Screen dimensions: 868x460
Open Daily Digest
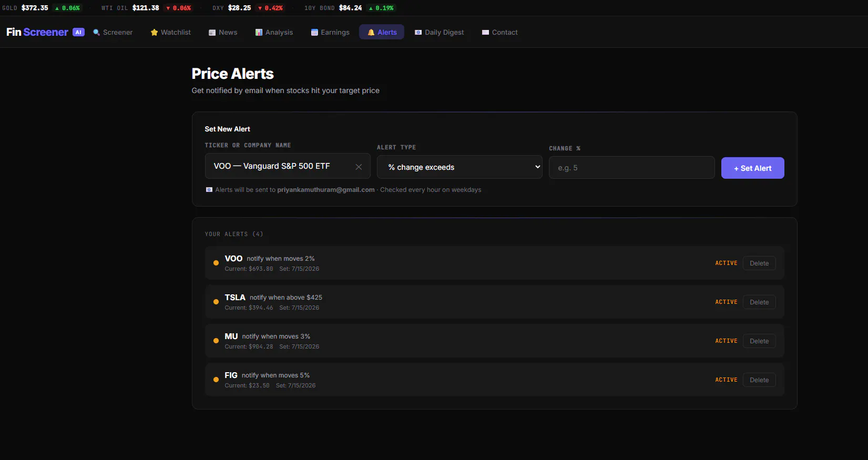[440, 32]
